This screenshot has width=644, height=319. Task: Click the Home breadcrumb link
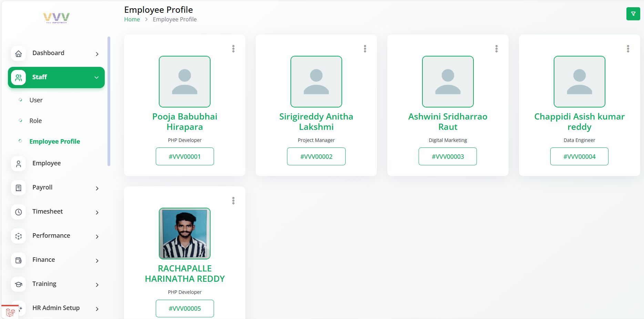[x=132, y=20]
